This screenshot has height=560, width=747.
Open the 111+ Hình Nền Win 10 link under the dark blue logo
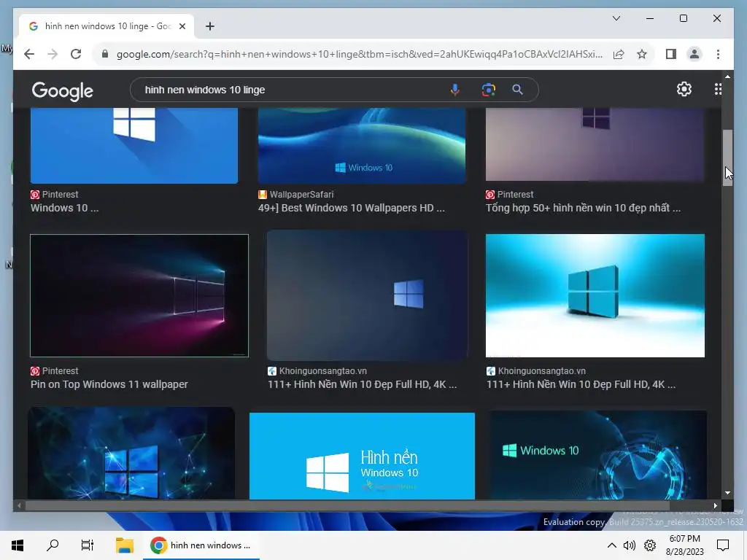tap(362, 384)
